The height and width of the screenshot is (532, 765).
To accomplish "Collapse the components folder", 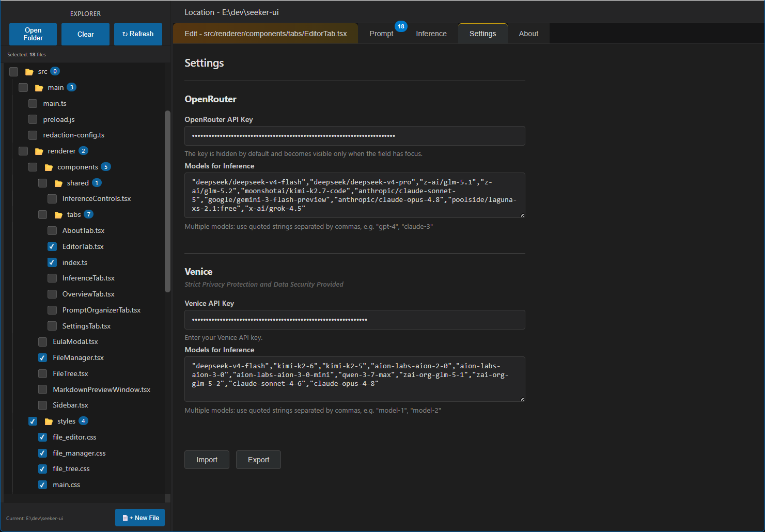I will [77, 167].
